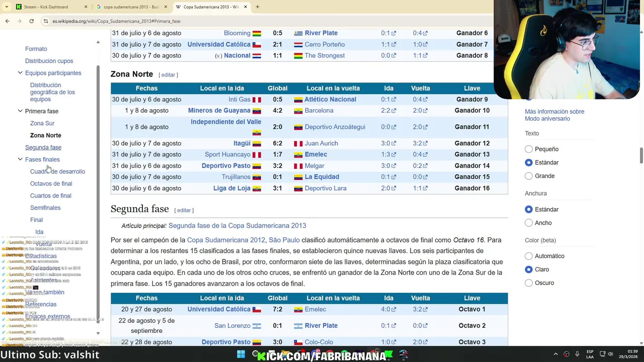Viewport: 644px width, 362px height.
Task: Jump to Zona Sur in the sidebar
Action: (x=42, y=123)
